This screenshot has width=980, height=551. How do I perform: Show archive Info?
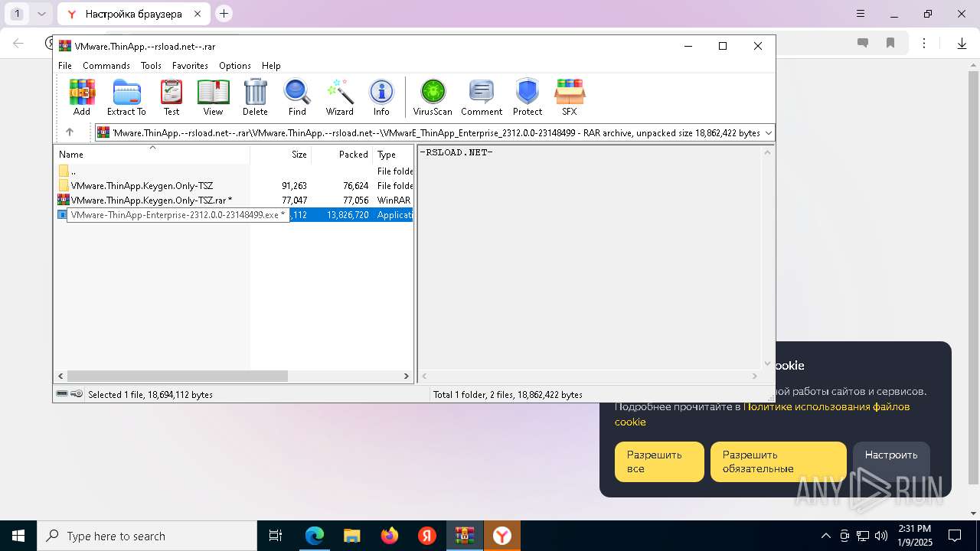(x=381, y=97)
